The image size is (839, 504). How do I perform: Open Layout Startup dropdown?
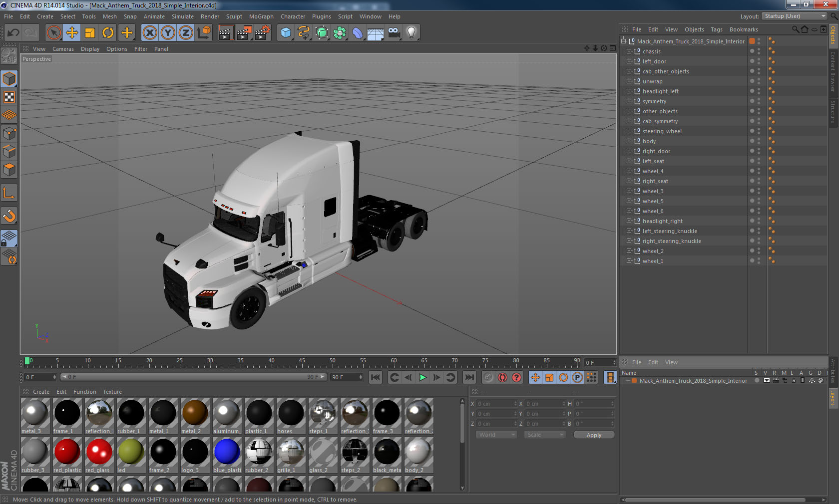coord(795,16)
